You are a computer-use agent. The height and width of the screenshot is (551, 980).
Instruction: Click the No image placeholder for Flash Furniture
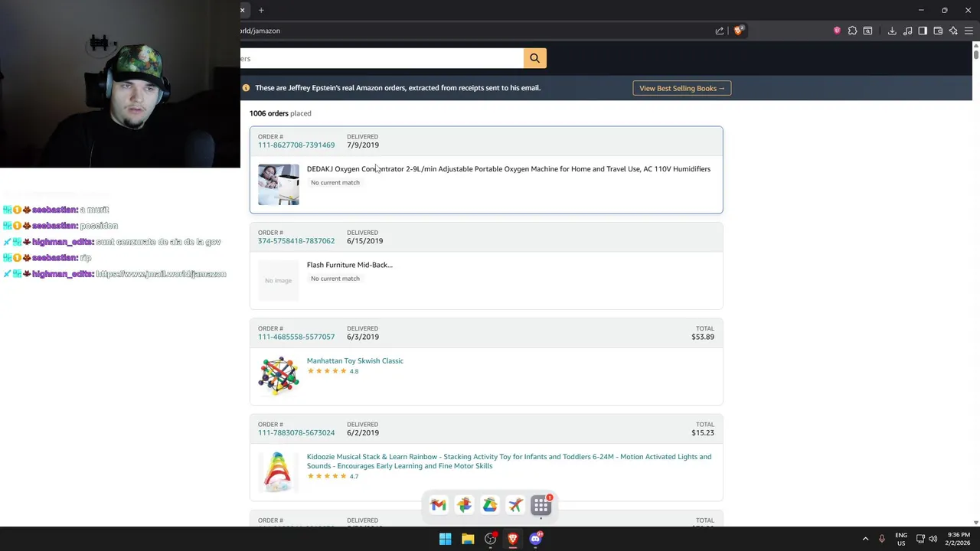point(279,281)
